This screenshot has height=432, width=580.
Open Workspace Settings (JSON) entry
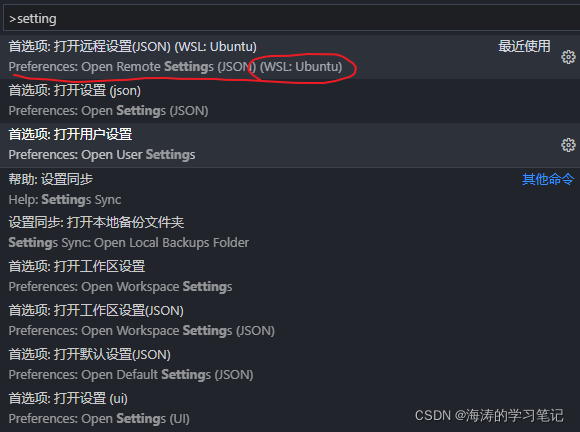[290, 321]
